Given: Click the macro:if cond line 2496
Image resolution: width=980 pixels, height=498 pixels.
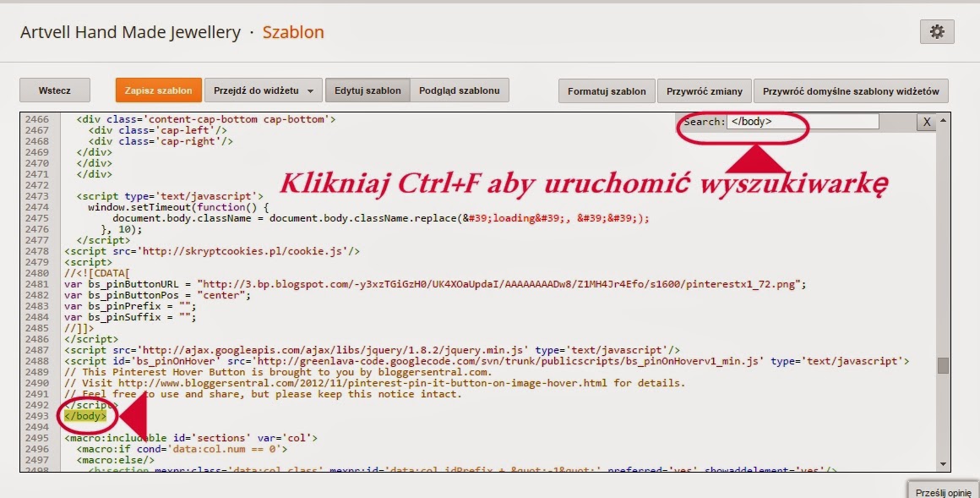Looking at the screenshot, I should click(182, 449).
